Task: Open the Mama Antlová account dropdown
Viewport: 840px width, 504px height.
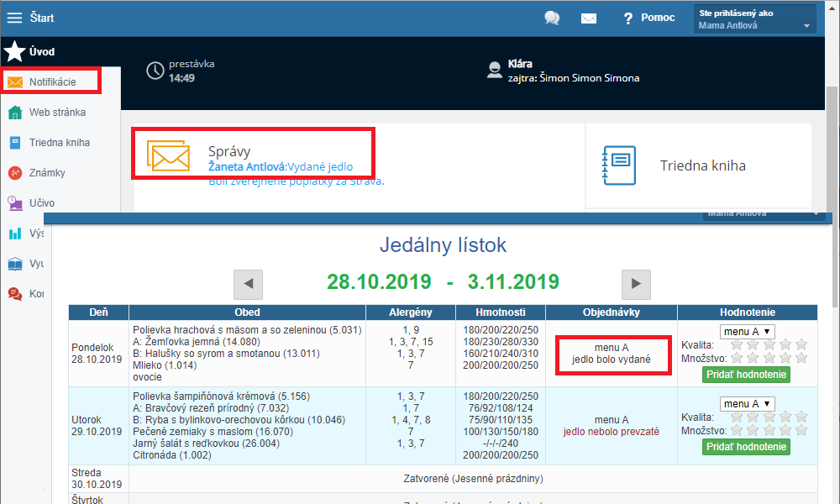Action: click(755, 19)
